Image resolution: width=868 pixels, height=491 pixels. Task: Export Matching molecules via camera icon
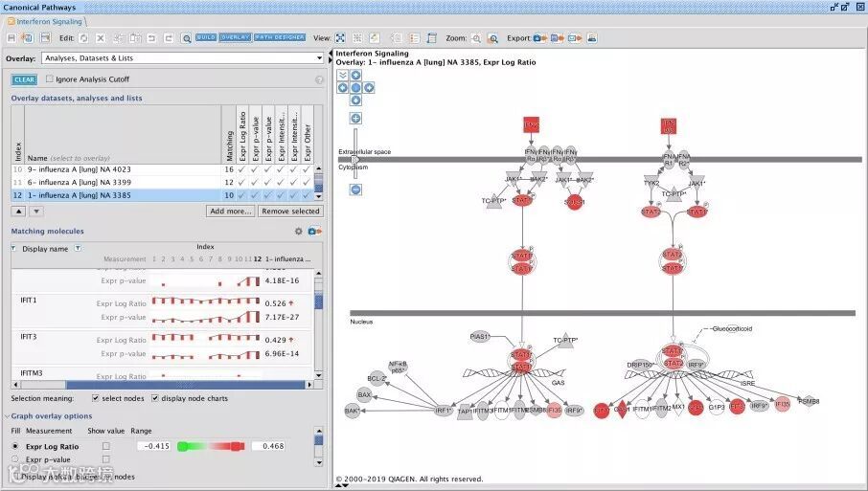(314, 231)
